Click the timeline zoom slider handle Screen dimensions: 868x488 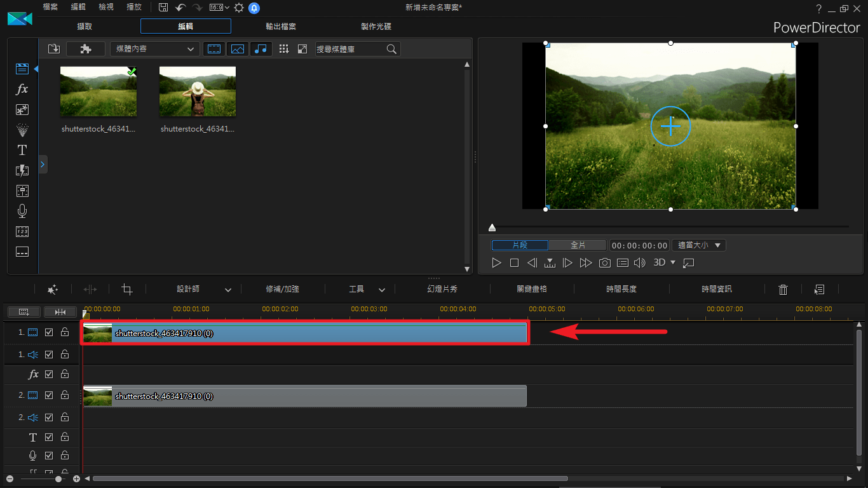click(x=58, y=478)
